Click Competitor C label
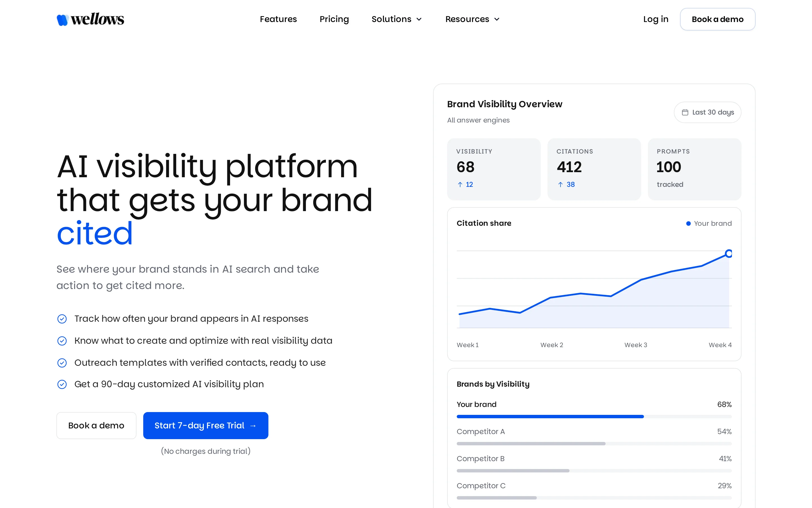Image resolution: width=812 pixels, height=508 pixels. coord(481,486)
